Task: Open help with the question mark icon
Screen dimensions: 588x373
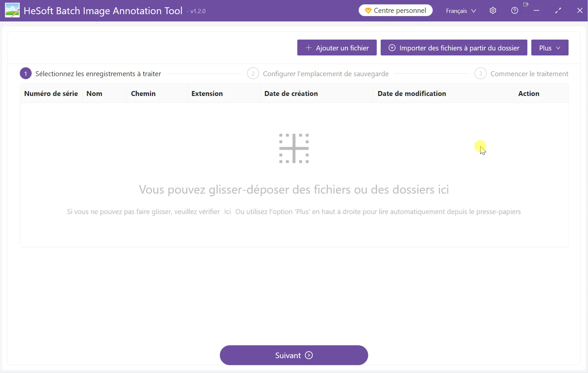Action: 514,11
